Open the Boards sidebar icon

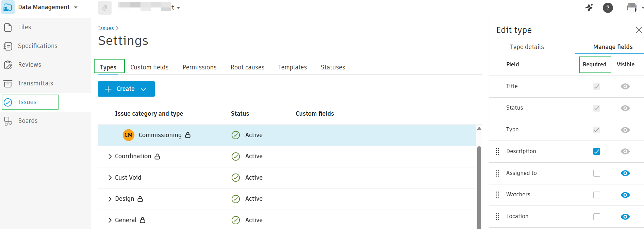[8, 121]
